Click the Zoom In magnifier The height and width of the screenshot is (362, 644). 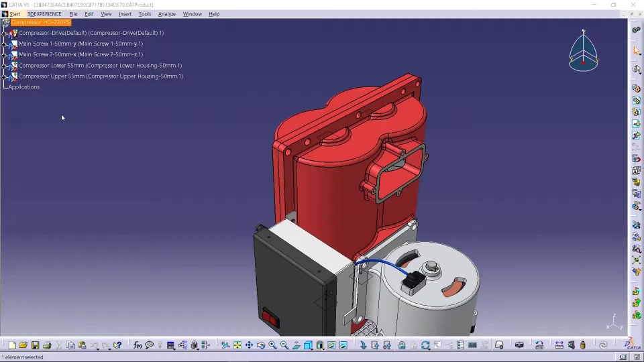tap(273, 345)
